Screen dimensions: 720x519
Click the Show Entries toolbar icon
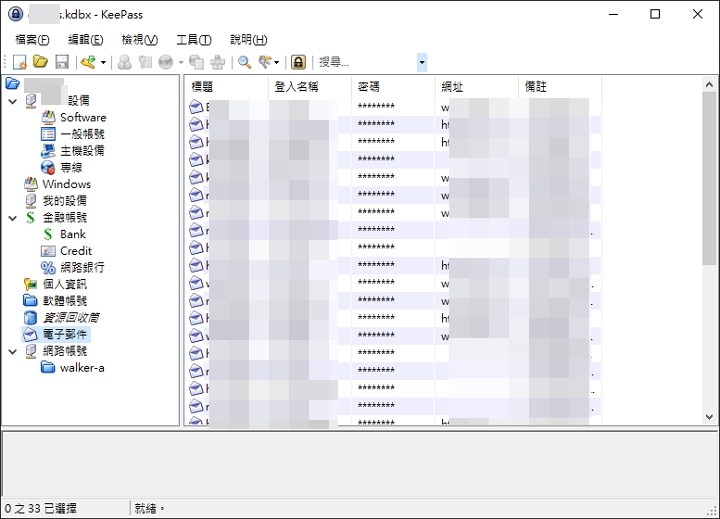pyautogui.click(x=265, y=62)
